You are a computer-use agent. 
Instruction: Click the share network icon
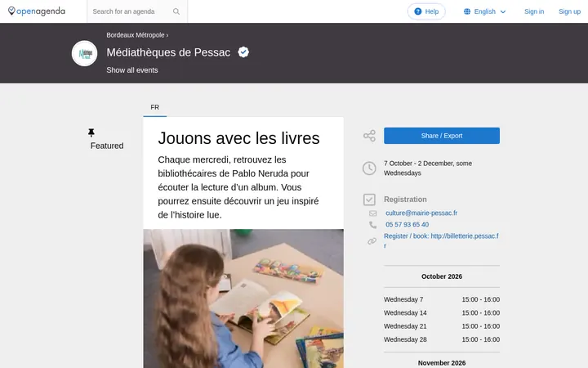click(369, 136)
